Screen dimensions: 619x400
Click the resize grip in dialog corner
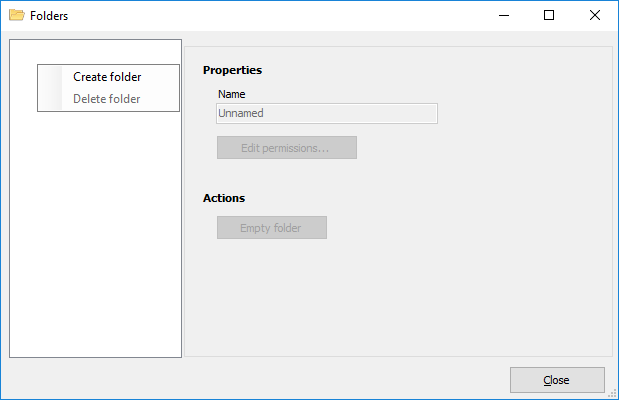(x=612, y=393)
